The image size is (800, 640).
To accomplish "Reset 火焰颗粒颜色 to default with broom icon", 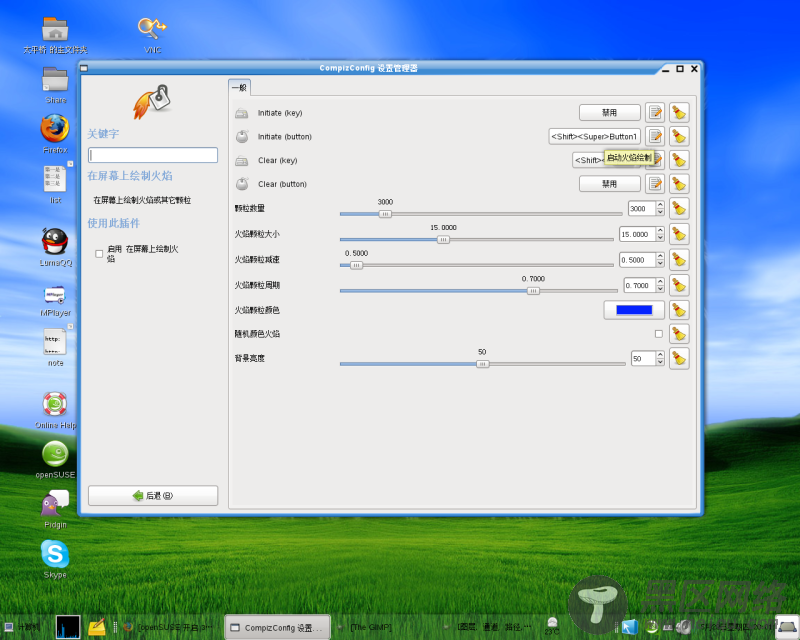I will (x=679, y=310).
